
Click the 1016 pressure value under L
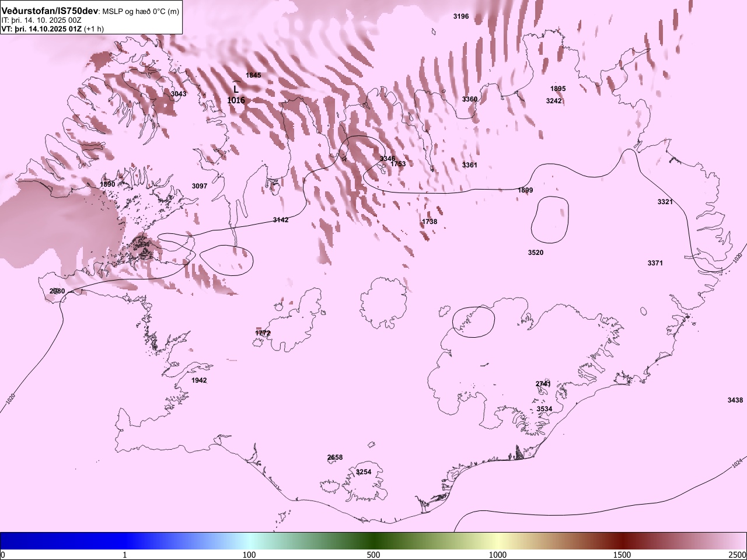tap(236, 100)
